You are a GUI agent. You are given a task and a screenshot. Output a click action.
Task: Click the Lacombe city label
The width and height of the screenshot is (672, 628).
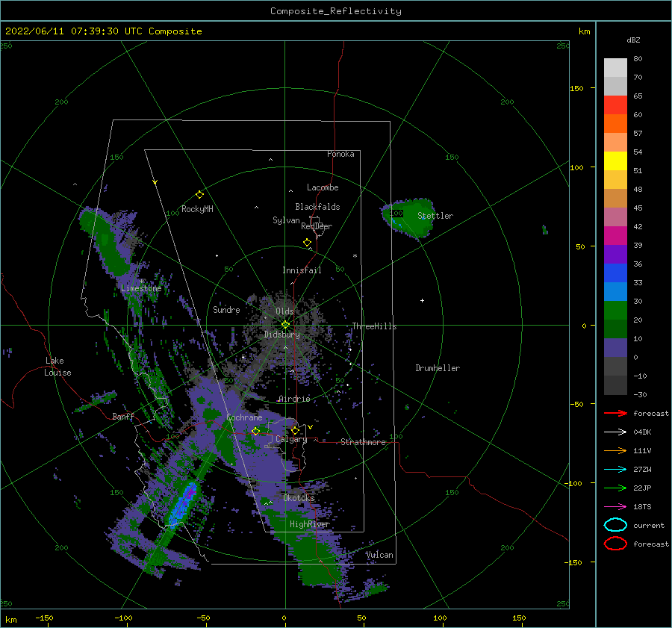coord(323,187)
